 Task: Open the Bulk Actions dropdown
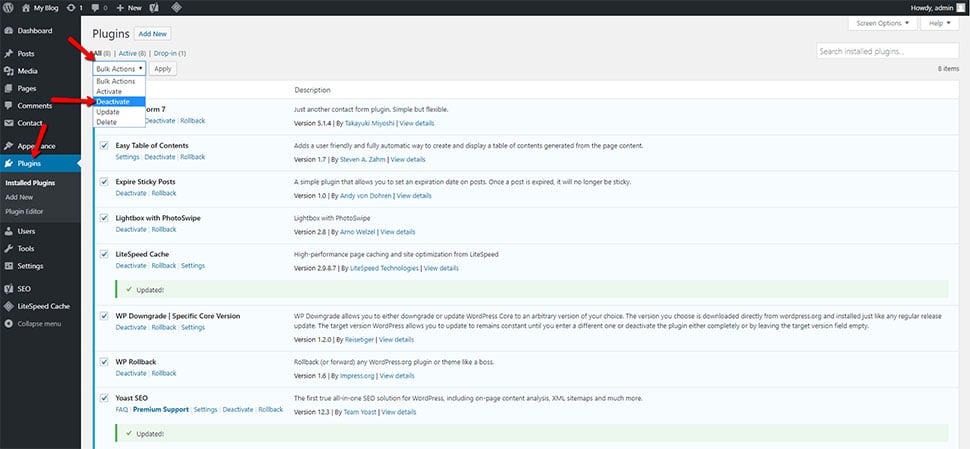coord(119,69)
